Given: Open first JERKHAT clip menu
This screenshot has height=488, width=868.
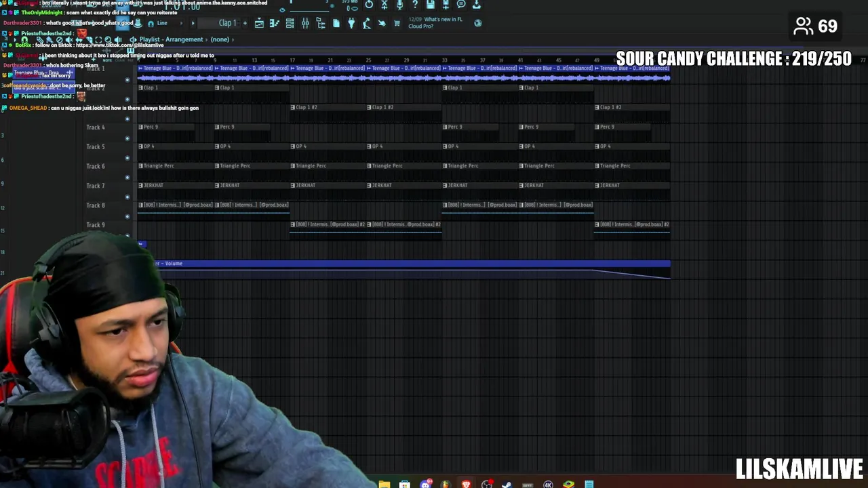Looking at the screenshot, I should click(x=140, y=185).
